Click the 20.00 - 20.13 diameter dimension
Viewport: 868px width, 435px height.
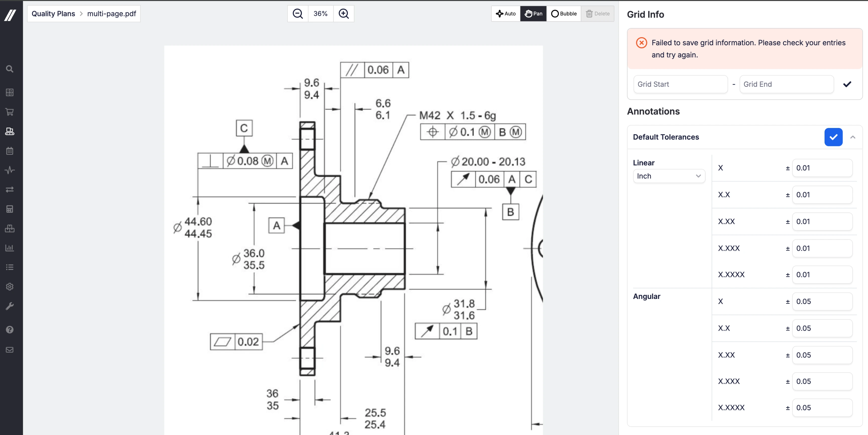[x=488, y=162]
